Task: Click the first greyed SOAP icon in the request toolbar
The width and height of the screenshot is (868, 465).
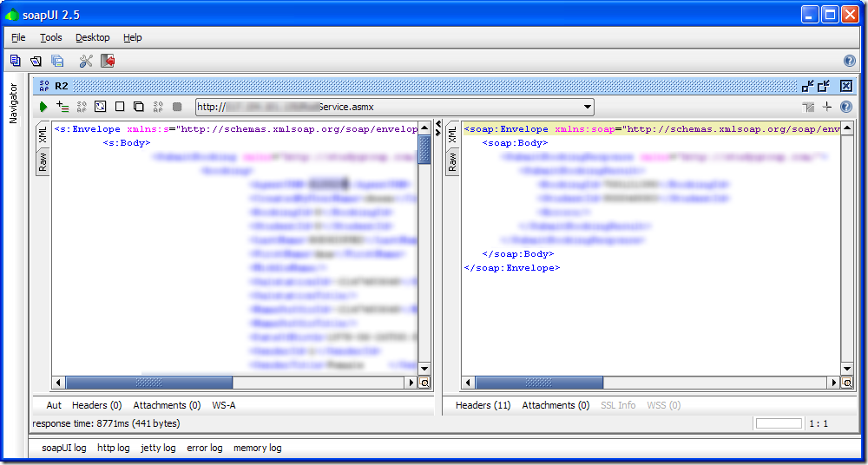Action: [x=82, y=107]
